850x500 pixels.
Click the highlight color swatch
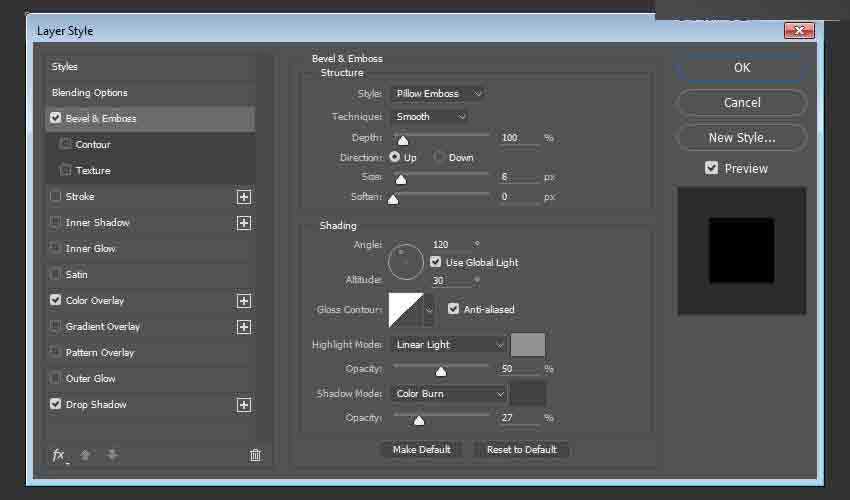click(x=528, y=345)
